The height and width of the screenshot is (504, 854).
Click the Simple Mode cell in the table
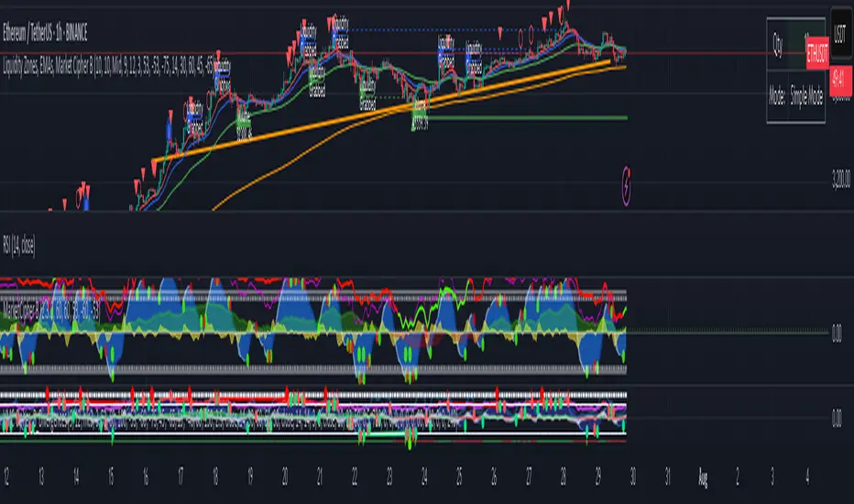(806, 97)
